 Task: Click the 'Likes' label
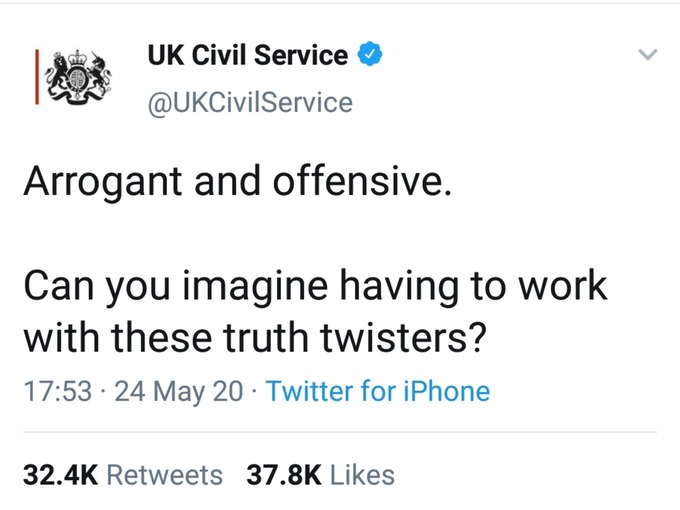click(x=363, y=475)
